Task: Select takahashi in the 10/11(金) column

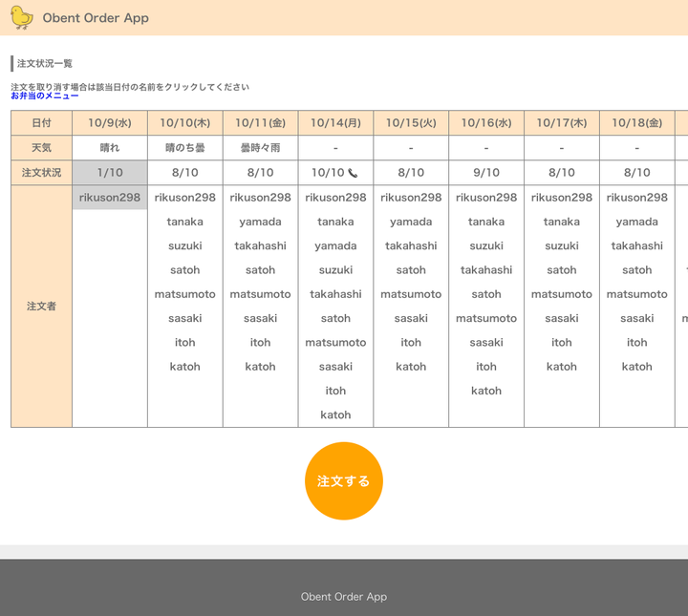Action: point(261,246)
